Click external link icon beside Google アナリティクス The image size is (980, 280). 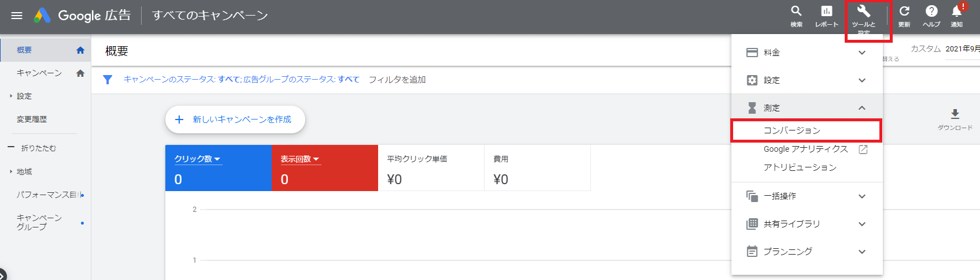click(x=863, y=150)
